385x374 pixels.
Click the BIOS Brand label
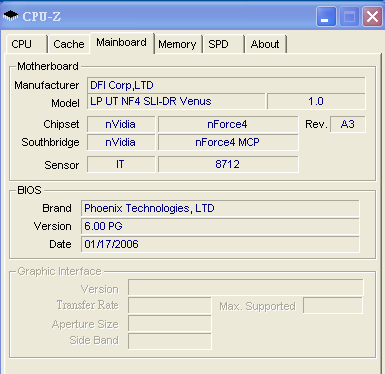click(x=57, y=208)
